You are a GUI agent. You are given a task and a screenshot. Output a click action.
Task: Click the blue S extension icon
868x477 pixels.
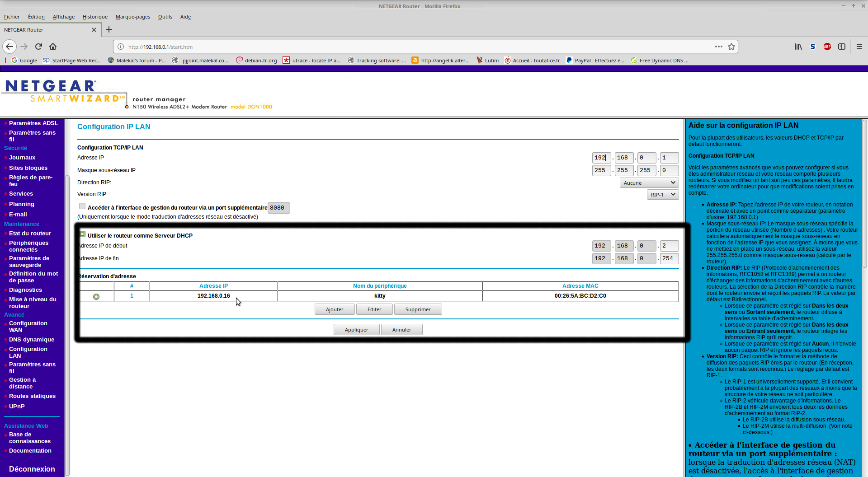[813, 47]
